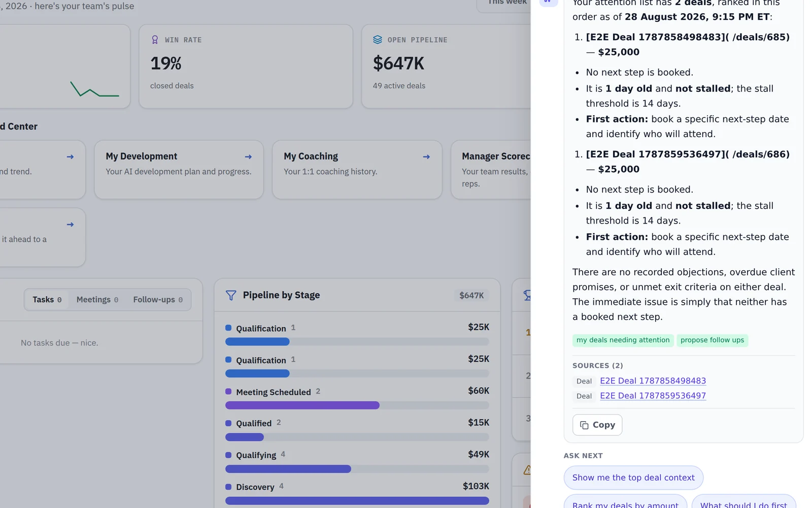
Task: Click the Qualified $15K progress bar
Action: click(357, 437)
